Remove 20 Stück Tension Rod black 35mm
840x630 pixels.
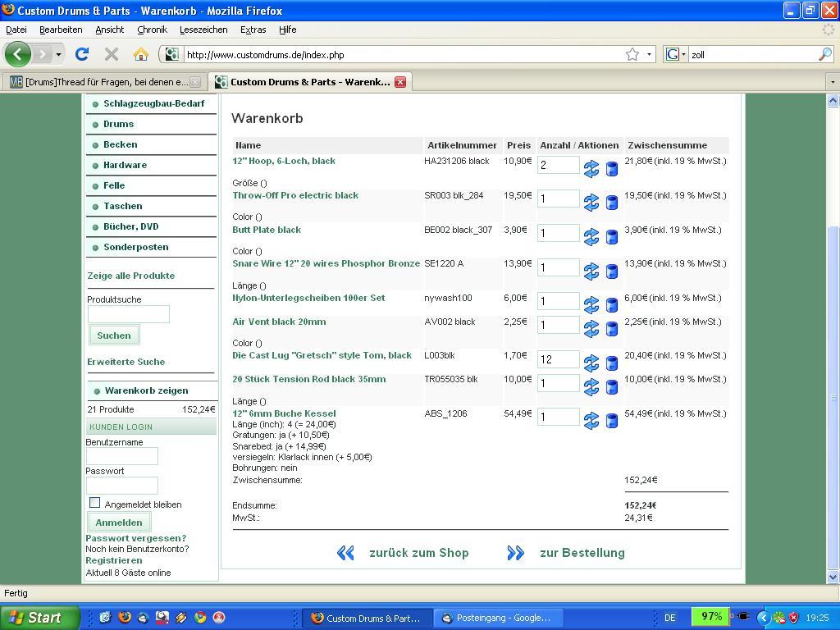click(x=612, y=387)
